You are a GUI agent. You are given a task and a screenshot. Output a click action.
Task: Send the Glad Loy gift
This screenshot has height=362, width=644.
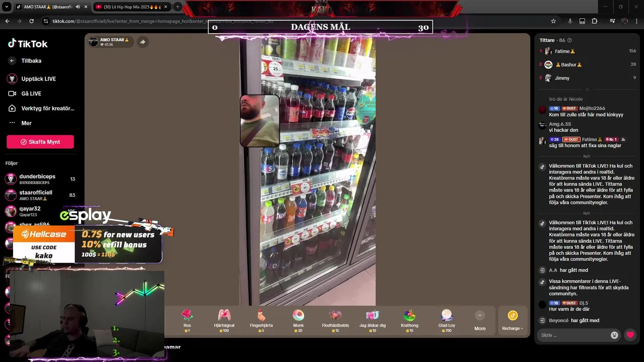pyautogui.click(x=447, y=320)
